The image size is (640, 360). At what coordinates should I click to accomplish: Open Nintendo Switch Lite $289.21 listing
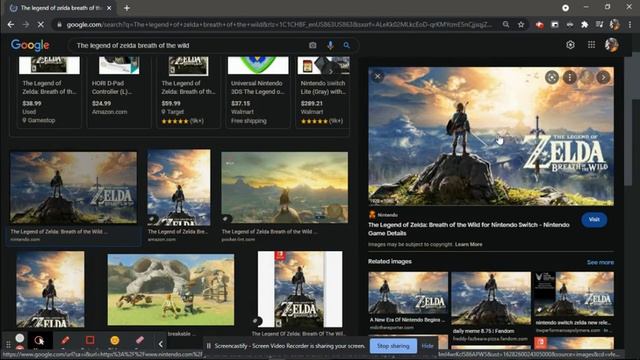[x=323, y=92]
